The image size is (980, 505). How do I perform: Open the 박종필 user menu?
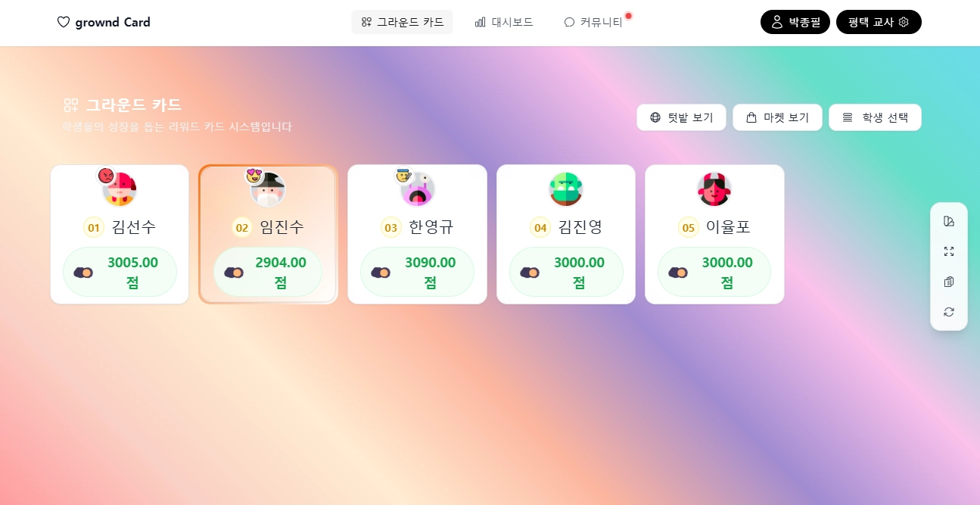795,22
